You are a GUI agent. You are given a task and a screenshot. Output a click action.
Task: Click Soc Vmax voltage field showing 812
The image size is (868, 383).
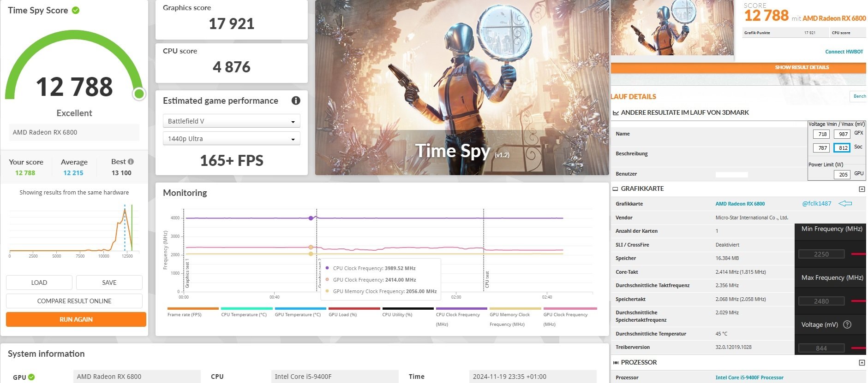click(842, 148)
